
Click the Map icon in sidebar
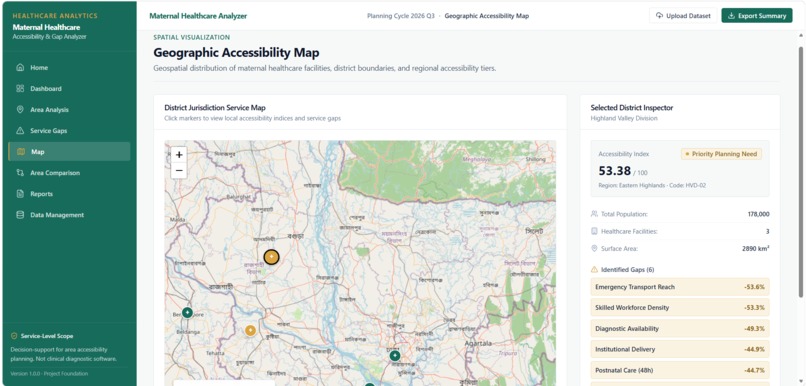coord(21,152)
